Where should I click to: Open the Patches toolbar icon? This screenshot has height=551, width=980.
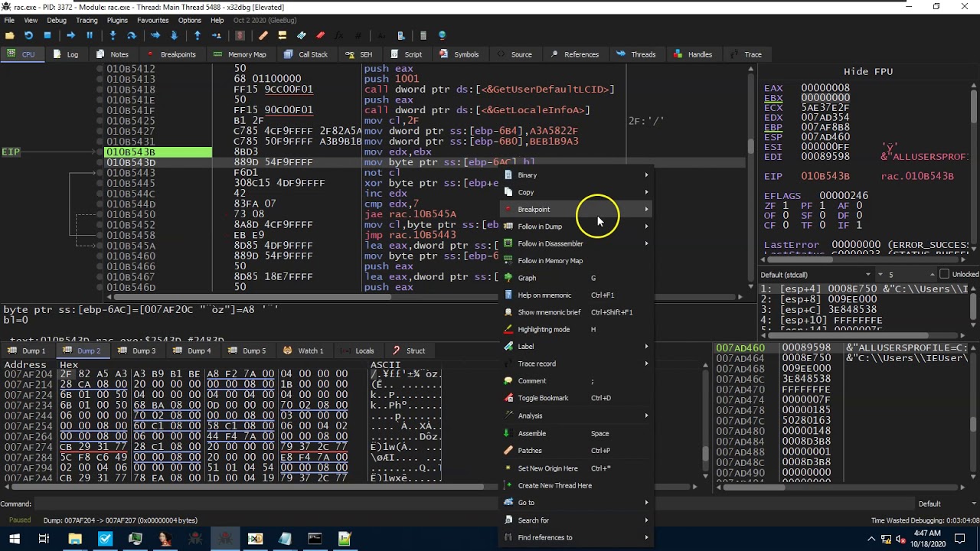coord(263,35)
